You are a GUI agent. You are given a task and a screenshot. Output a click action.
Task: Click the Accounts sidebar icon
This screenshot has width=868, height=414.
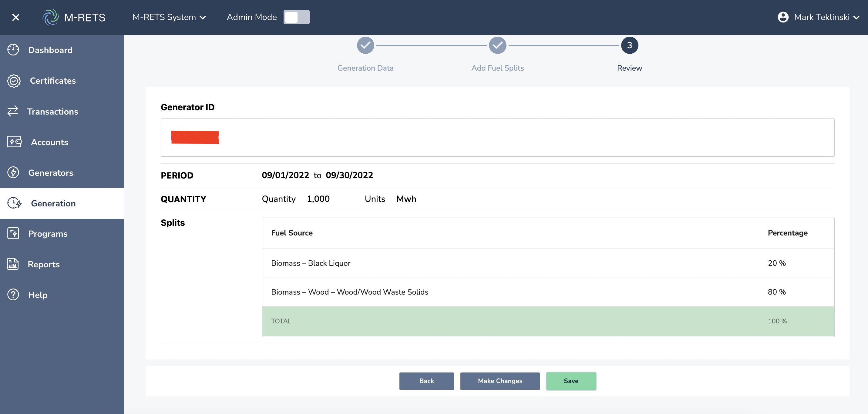[14, 142]
